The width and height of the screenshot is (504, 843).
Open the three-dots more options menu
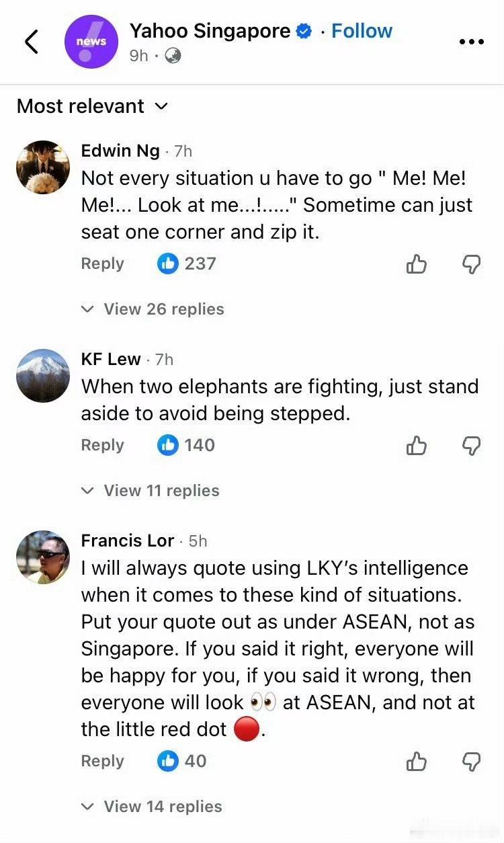(x=471, y=42)
